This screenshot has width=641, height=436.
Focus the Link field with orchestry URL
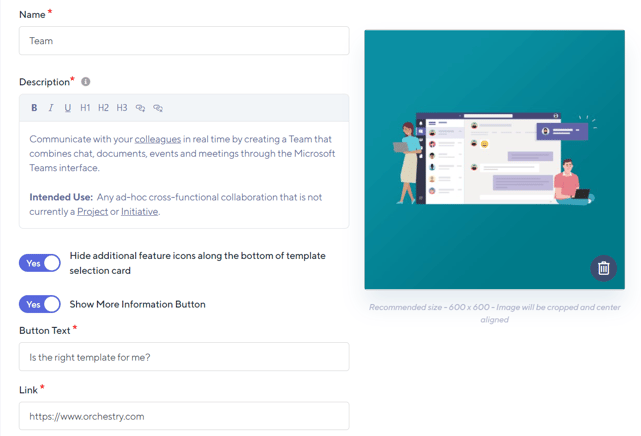pos(184,416)
